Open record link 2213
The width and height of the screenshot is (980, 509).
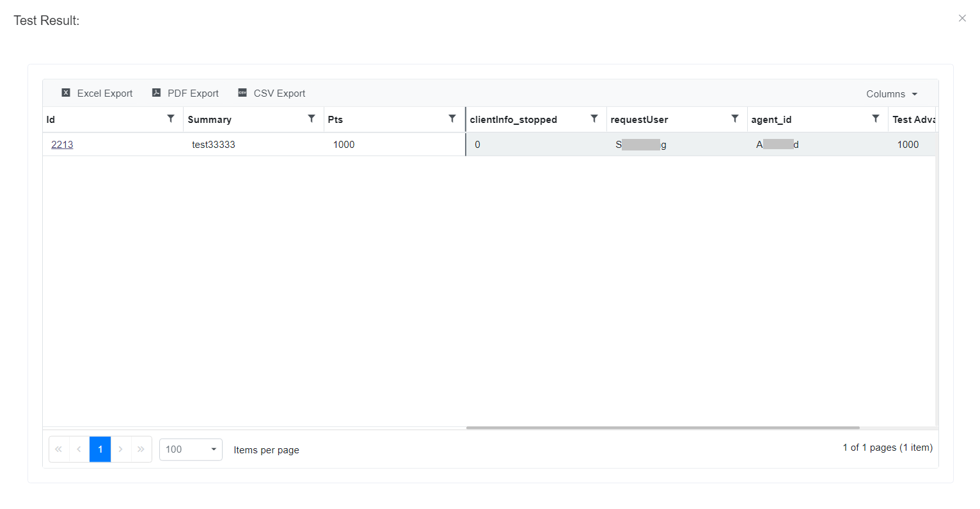[x=62, y=145]
